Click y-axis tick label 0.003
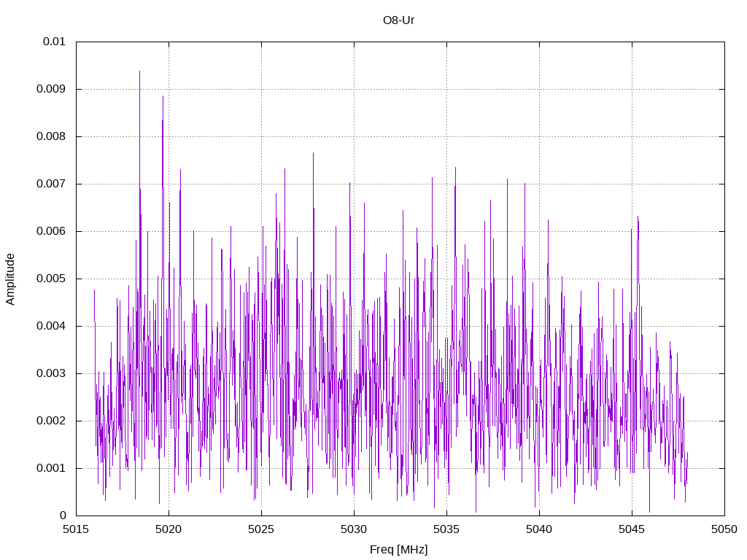This screenshot has width=747, height=560. click(x=51, y=373)
